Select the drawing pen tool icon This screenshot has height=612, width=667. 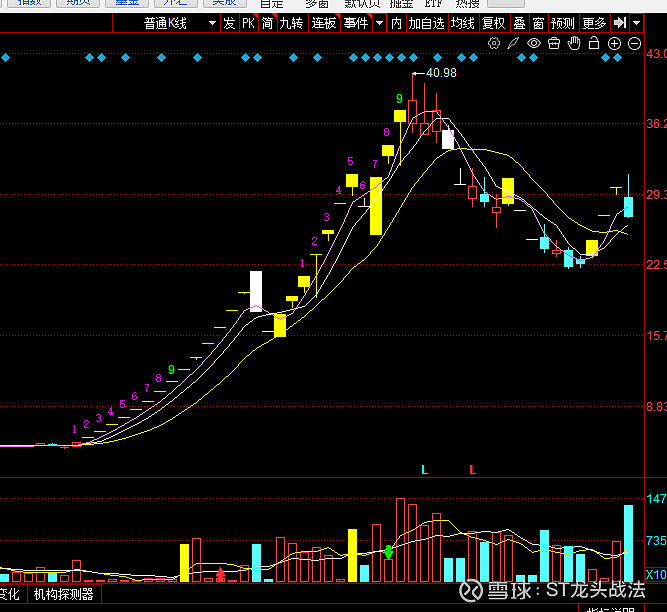(513, 43)
